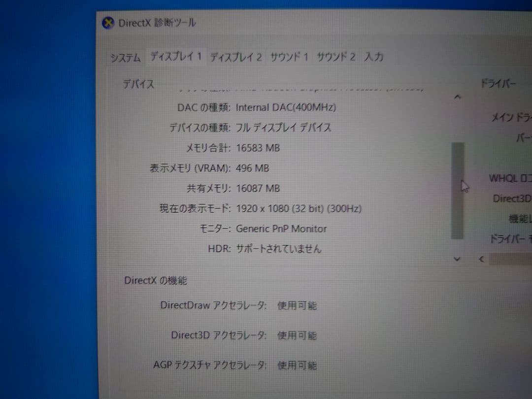Viewport: 532px width, 399px height.
Task: Click the WHQL label in driver panel
Action: coord(510,178)
